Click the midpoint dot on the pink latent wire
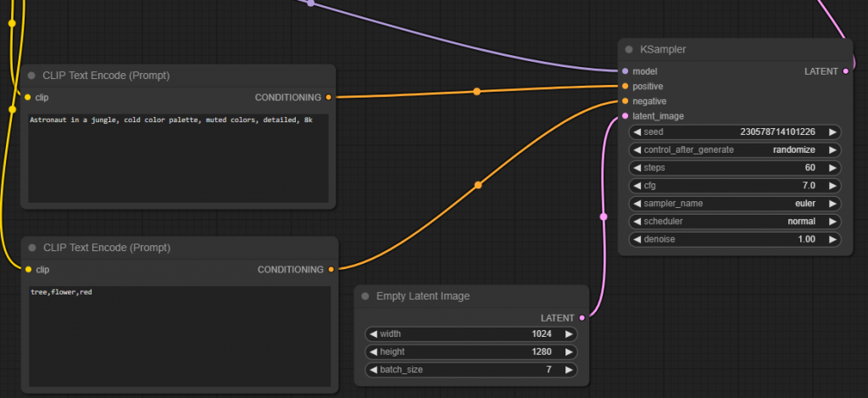The height and width of the screenshot is (398, 868). [x=604, y=216]
